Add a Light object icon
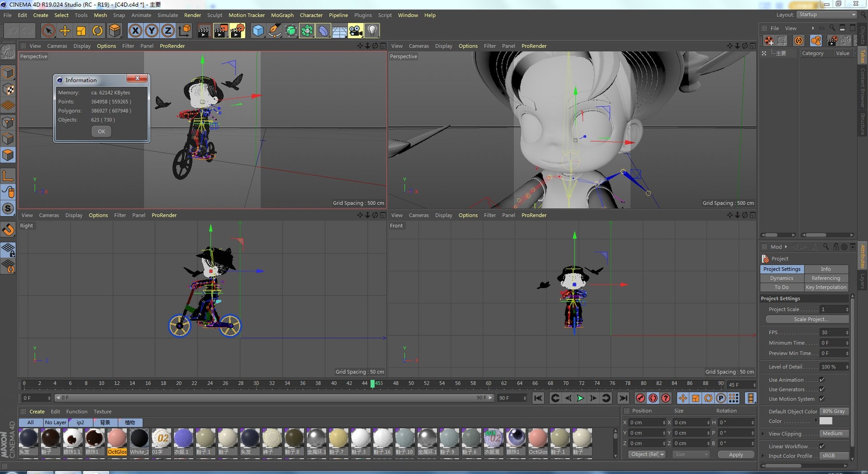The height and width of the screenshot is (474, 868). [x=372, y=31]
